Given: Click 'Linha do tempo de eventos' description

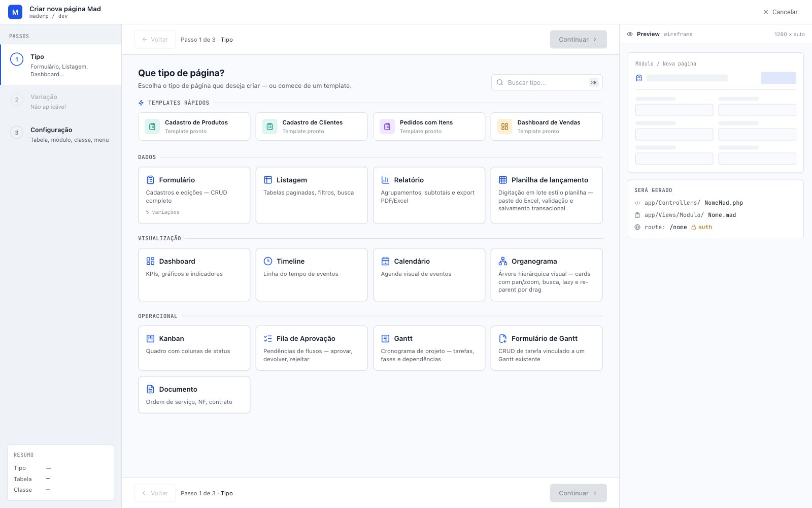Looking at the screenshot, I should [x=300, y=274].
